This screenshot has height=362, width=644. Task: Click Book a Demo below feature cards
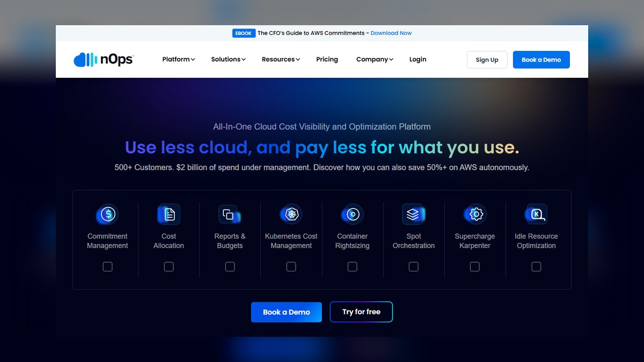287,312
